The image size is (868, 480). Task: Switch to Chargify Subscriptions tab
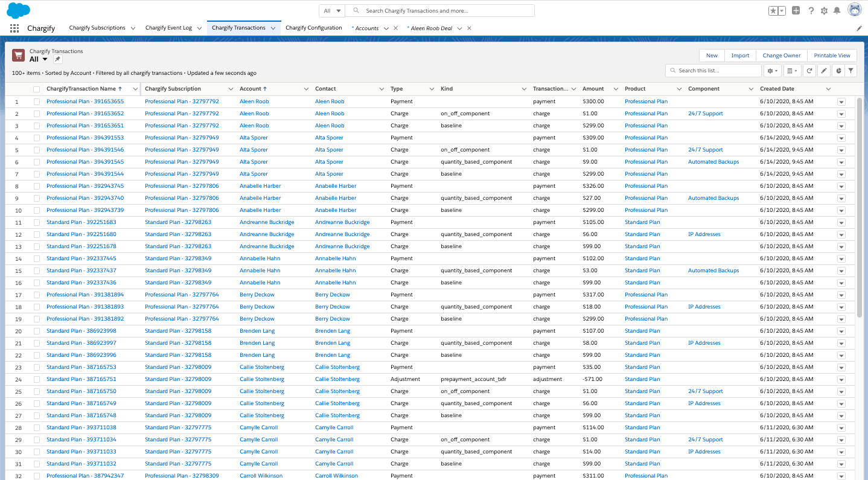[x=97, y=28]
